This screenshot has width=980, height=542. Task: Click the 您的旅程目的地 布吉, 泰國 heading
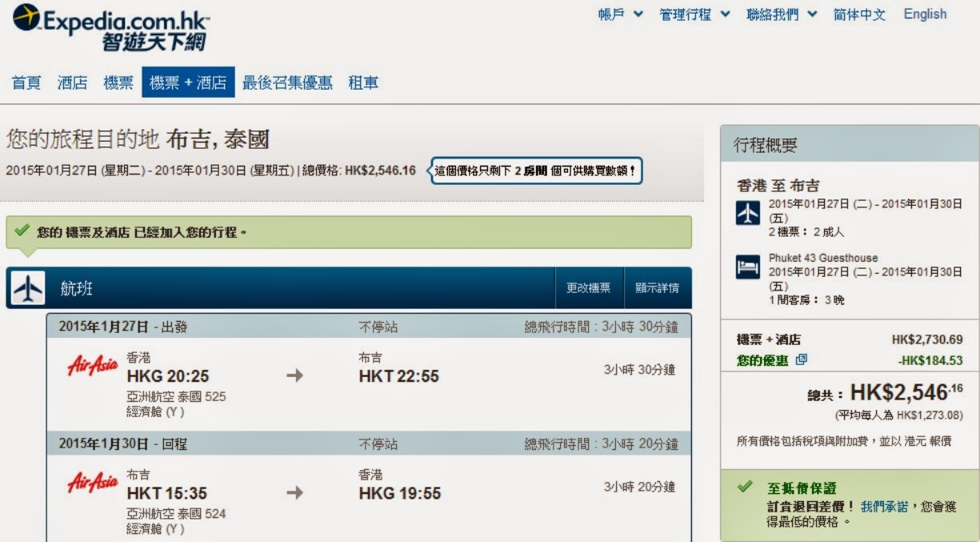pyautogui.click(x=138, y=139)
